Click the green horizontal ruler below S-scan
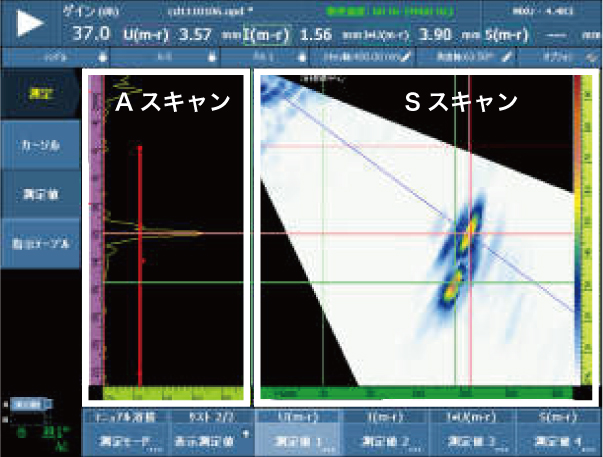 tap(420, 393)
